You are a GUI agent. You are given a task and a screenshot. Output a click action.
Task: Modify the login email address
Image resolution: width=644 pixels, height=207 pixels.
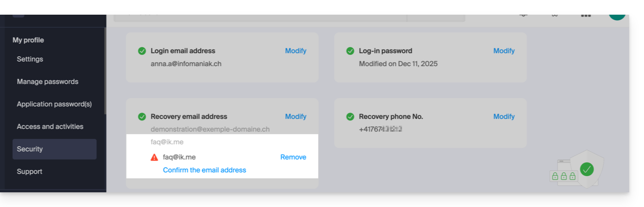click(x=296, y=51)
